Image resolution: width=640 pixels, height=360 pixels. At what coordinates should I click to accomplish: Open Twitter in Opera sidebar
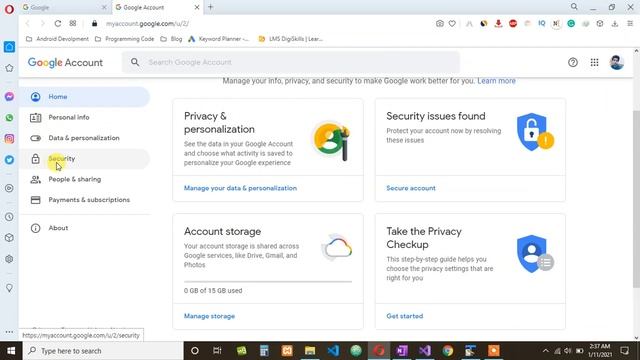pyautogui.click(x=9, y=160)
